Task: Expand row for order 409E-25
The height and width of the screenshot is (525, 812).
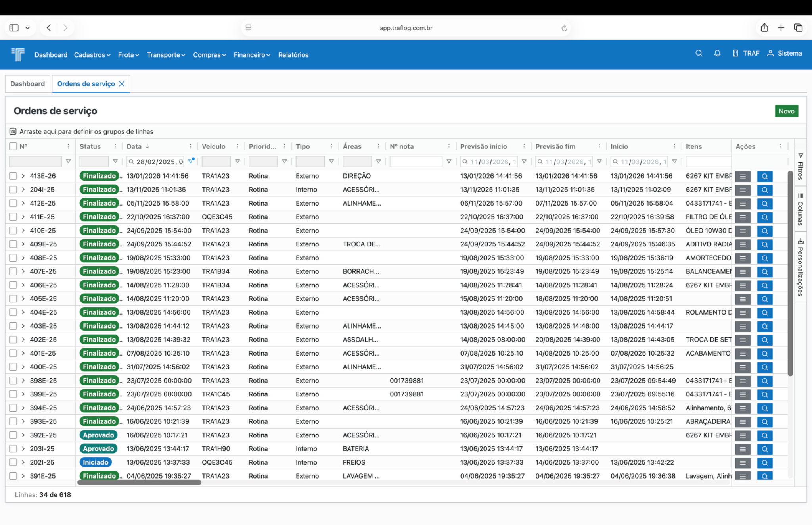Action: [23, 244]
